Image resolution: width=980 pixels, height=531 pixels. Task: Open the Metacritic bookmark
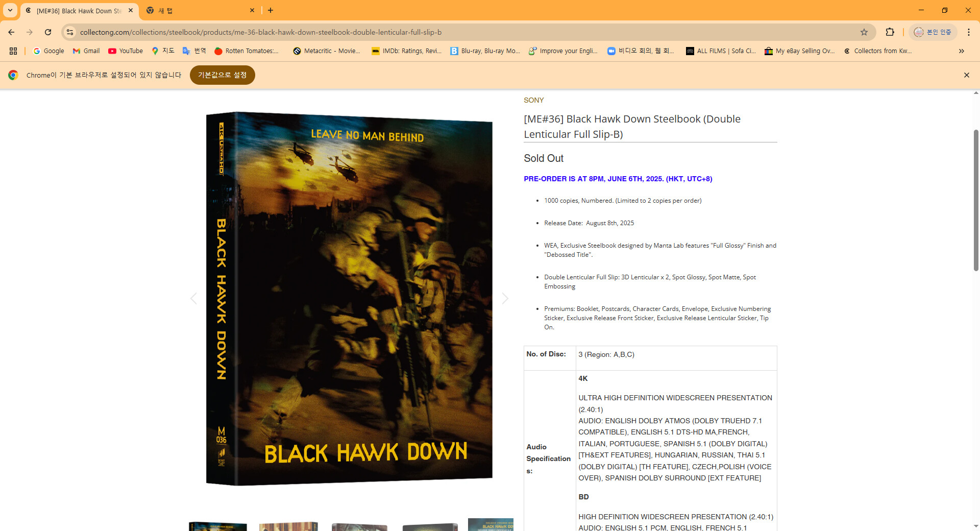(x=327, y=51)
